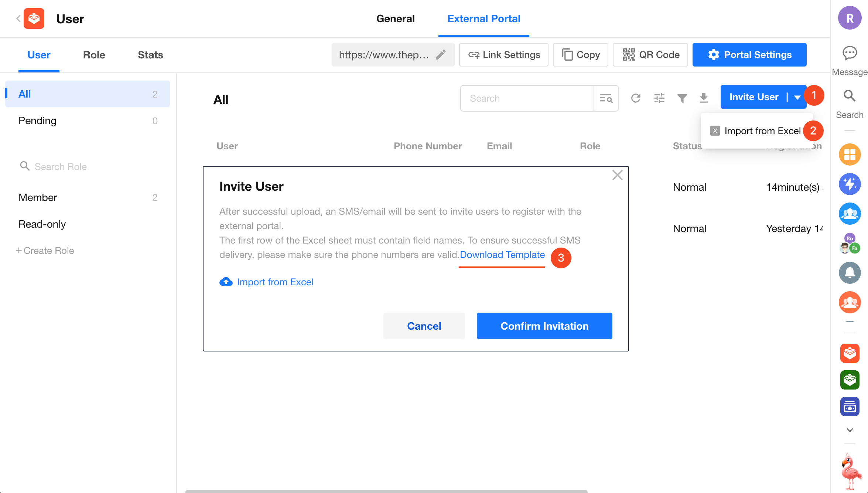Click the refresh icon beside search box
The height and width of the screenshot is (493, 868).
click(x=636, y=98)
